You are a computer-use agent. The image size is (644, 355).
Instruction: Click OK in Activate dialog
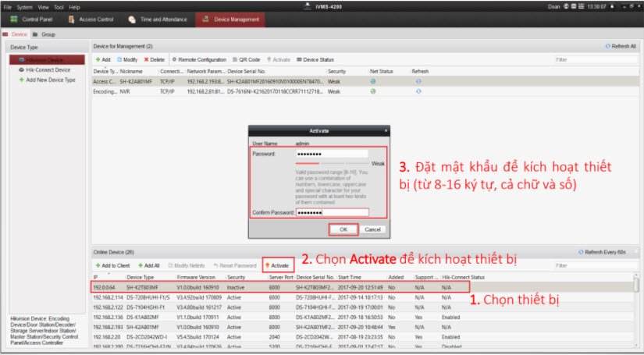pyautogui.click(x=343, y=230)
